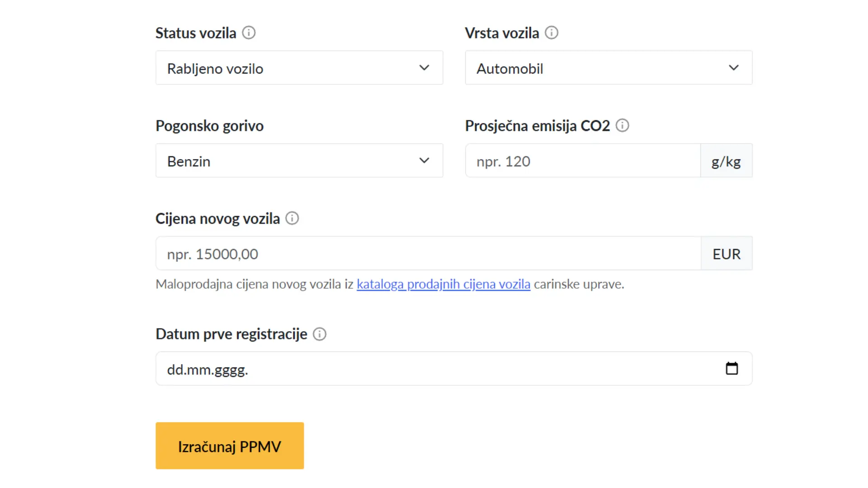Click the Pogonsko gorivo field label

pyautogui.click(x=209, y=126)
